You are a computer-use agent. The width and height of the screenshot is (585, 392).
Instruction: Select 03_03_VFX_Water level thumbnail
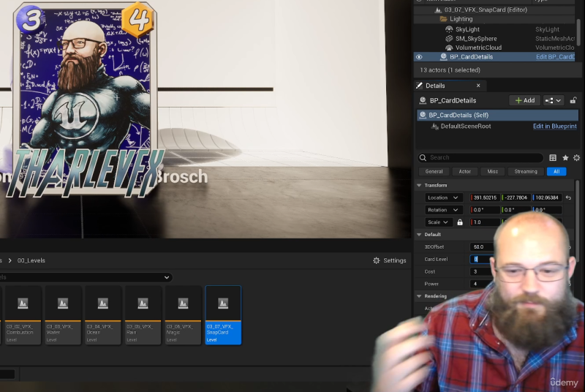62,315
